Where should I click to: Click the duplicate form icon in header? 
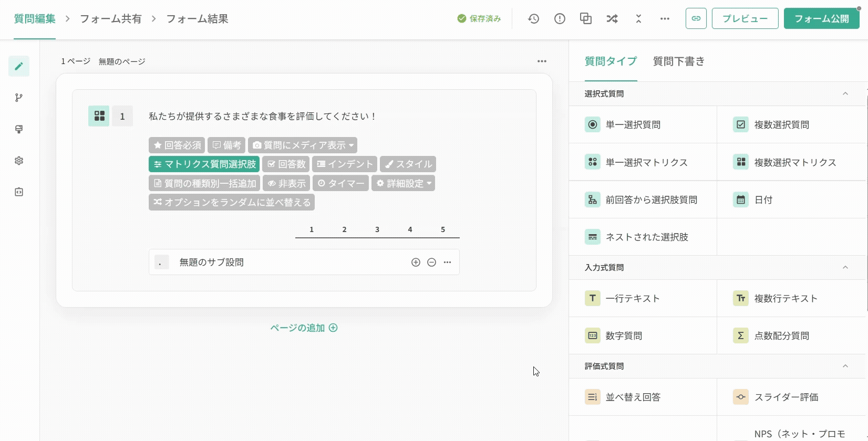(586, 19)
